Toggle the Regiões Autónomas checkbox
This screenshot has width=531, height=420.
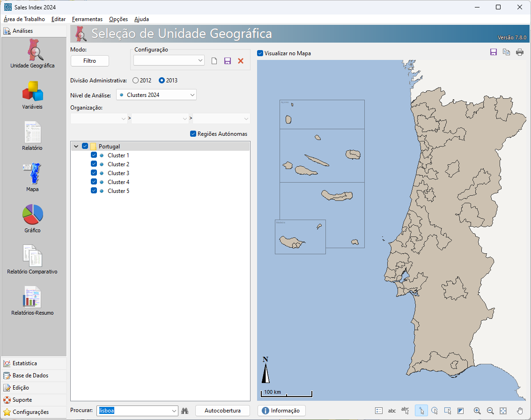[x=193, y=134]
